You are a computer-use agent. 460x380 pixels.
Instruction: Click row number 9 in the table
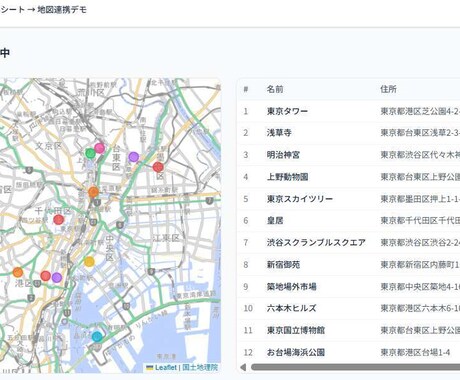point(246,286)
